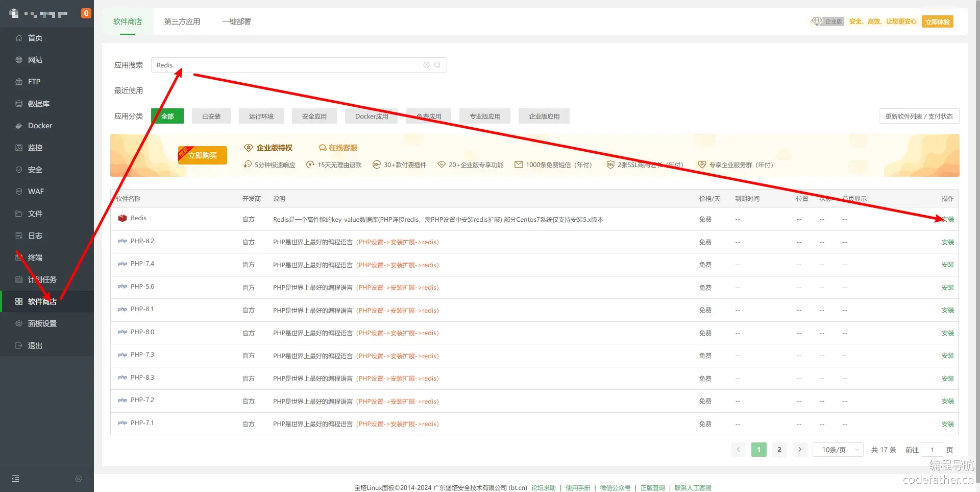The image size is (980, 492).
Task: Open the 数据库 database sidebar item
Action: coord(38,104)
